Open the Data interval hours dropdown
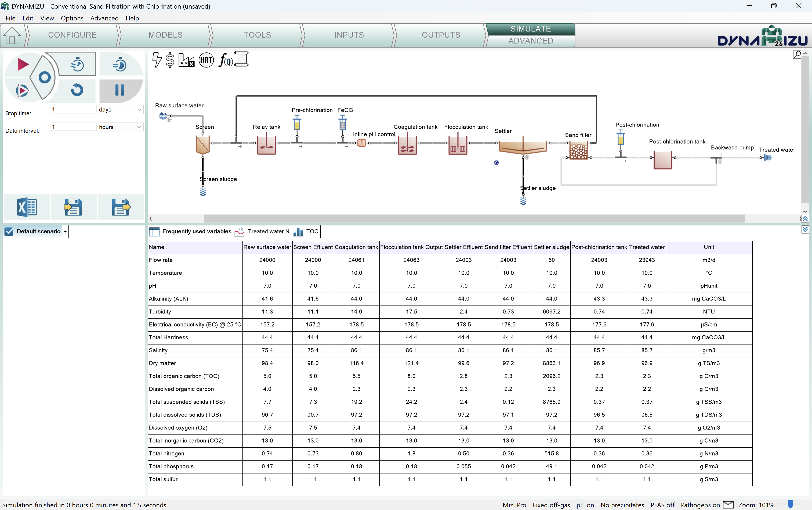 point(120,127)
